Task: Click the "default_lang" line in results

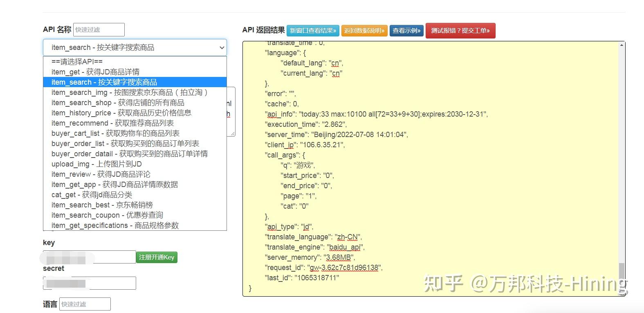Action: pos(312,63)
